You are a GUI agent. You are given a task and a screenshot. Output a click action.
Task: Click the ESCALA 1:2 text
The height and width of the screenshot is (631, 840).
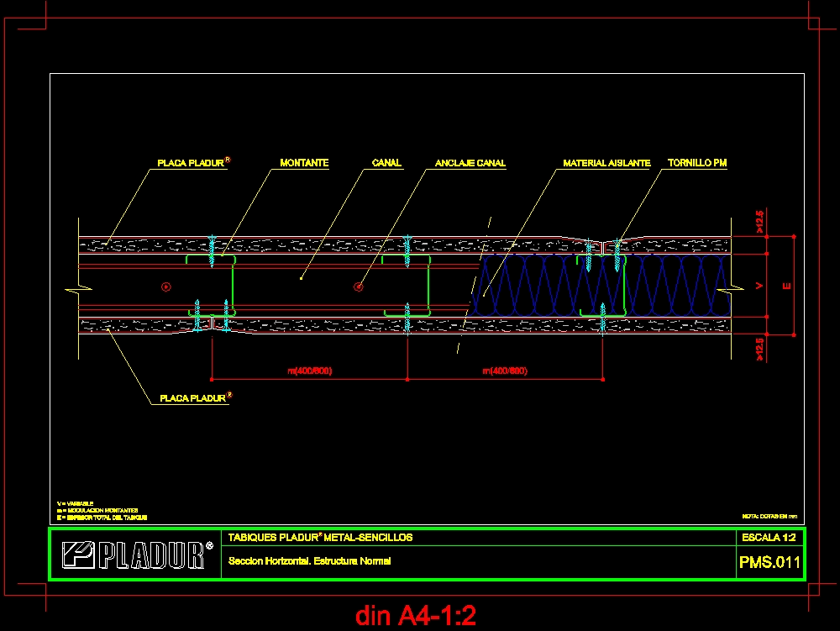coord(769,537)
